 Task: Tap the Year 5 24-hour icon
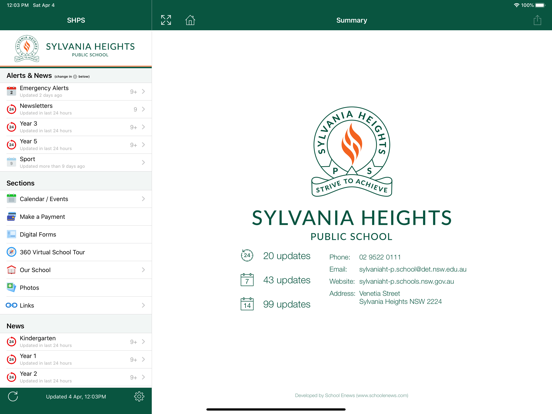[11, 145]
